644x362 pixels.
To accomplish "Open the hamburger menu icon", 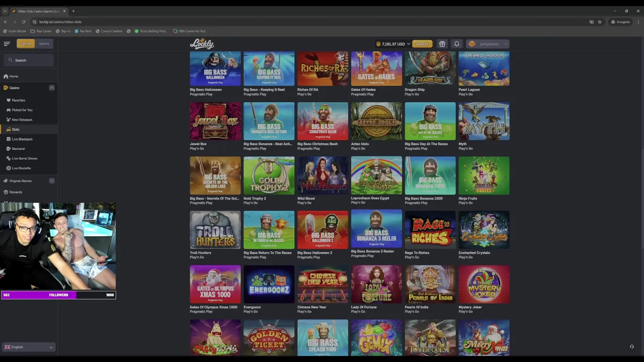I will [x=7, y=44].
